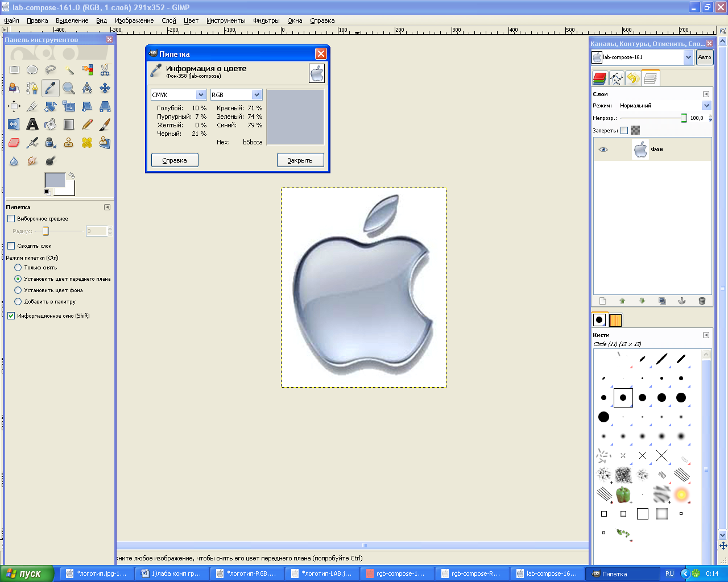Select the Paths tool
This screenshot has width=728, height=582.
pyautogui.click(x=32, y=88)
